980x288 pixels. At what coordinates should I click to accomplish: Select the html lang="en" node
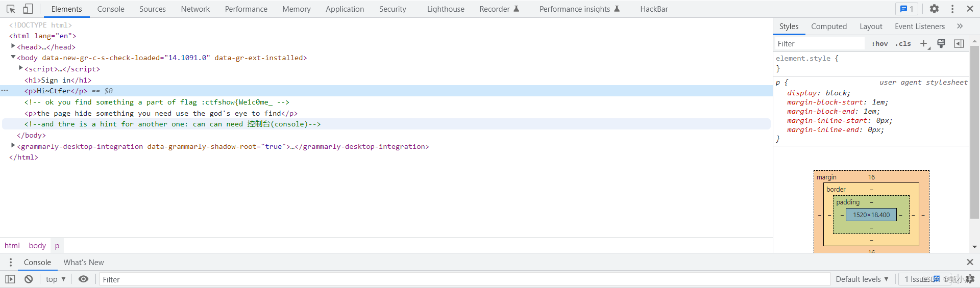[42, 36]
